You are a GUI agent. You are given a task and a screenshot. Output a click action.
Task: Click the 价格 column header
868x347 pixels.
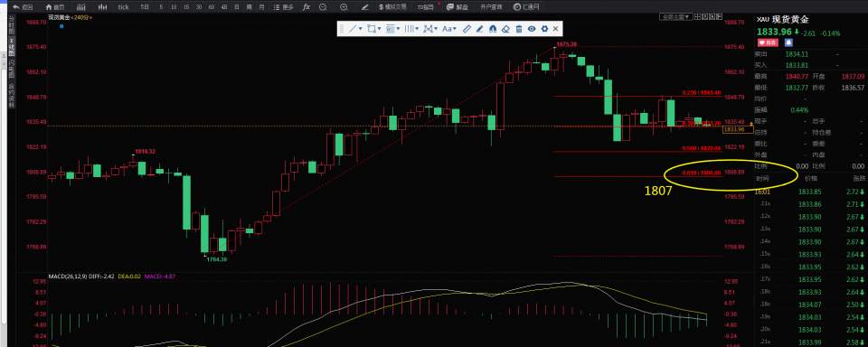point(810,178)
